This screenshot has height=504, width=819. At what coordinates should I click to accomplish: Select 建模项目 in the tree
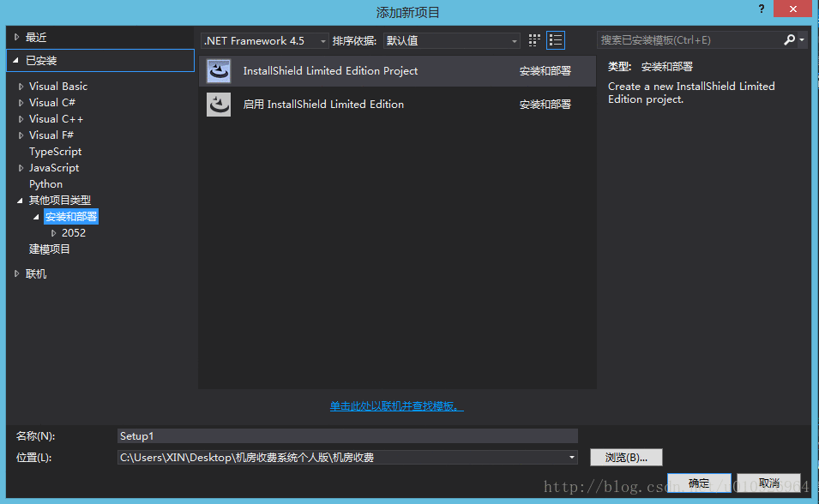click(x=49, y=249)
